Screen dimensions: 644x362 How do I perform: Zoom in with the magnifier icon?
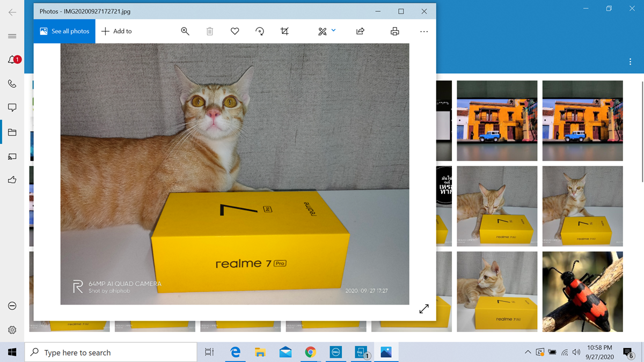(185, 31)
